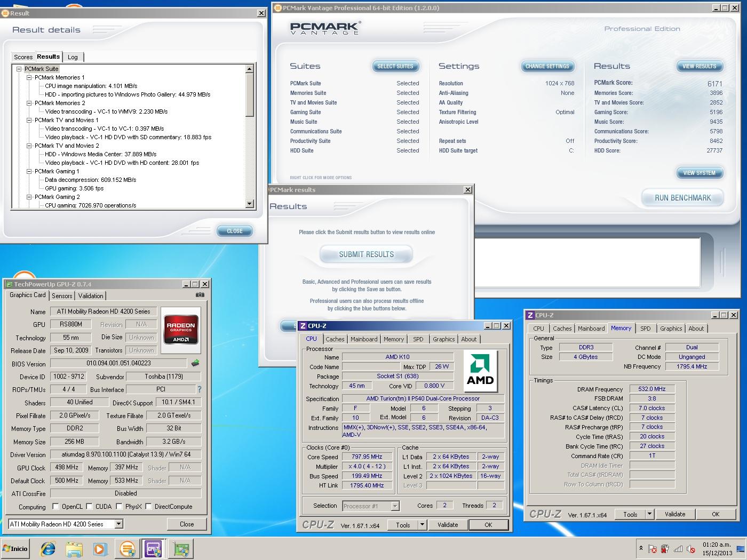This screenshot has width=747, height=560.
Task: Open the Caches tab in CPU-Z processor window
Action: pos(335,339)
